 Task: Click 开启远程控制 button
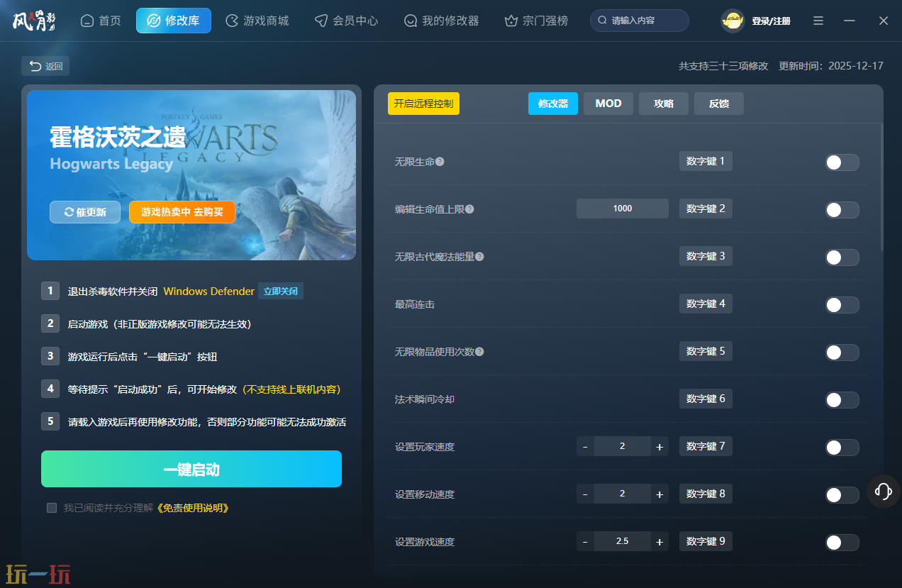[423, 104]
